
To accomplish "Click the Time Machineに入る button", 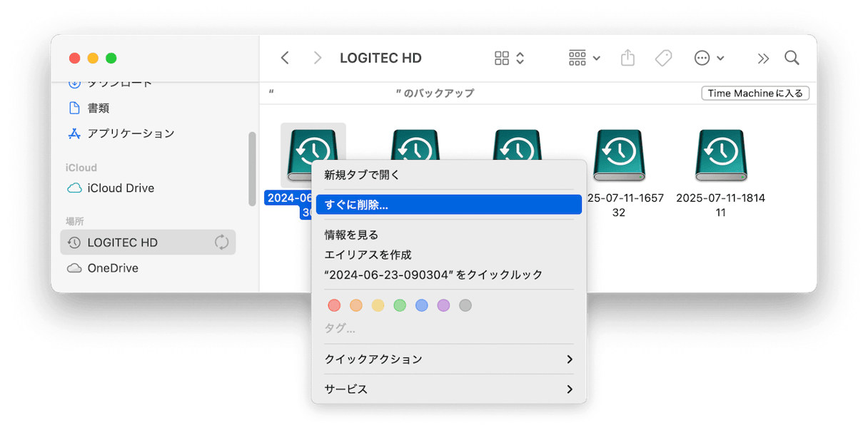I will click(755, 93).
